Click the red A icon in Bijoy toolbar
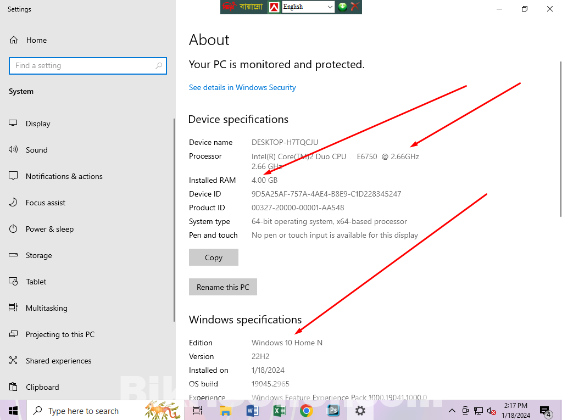 tap(274, 7)
